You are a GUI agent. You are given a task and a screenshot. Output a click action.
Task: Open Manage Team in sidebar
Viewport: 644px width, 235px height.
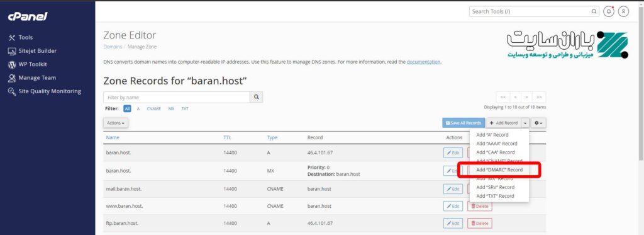(x=32, y=77)
